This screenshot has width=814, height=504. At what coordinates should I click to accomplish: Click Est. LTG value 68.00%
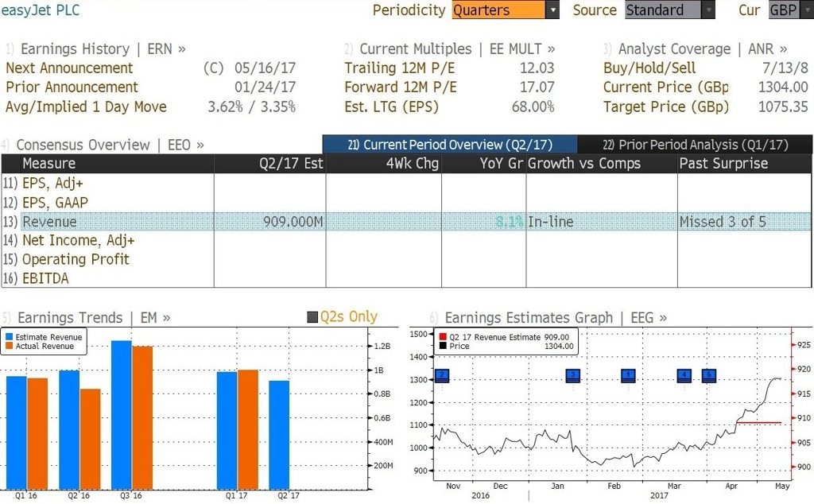533,107
